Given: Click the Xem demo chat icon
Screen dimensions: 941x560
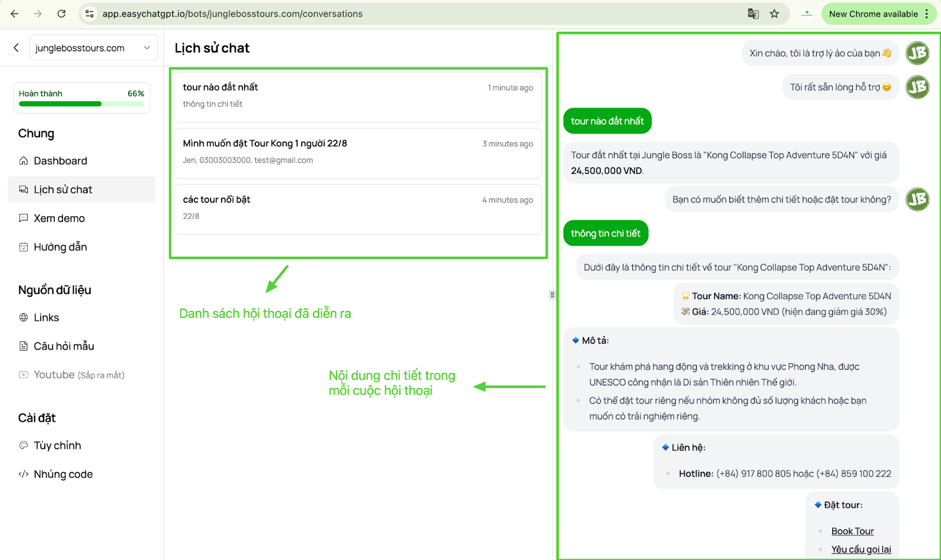Looking at the screenshot, I should [x=24, y=218].
